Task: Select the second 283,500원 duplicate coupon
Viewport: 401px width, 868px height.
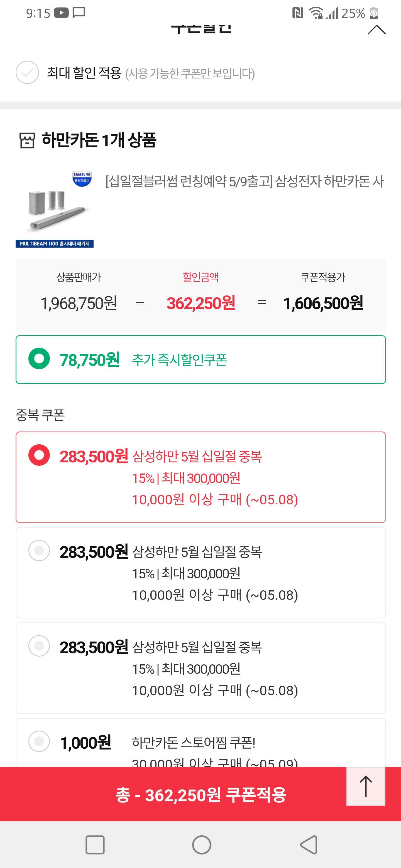Action: (x=39, y=551)
